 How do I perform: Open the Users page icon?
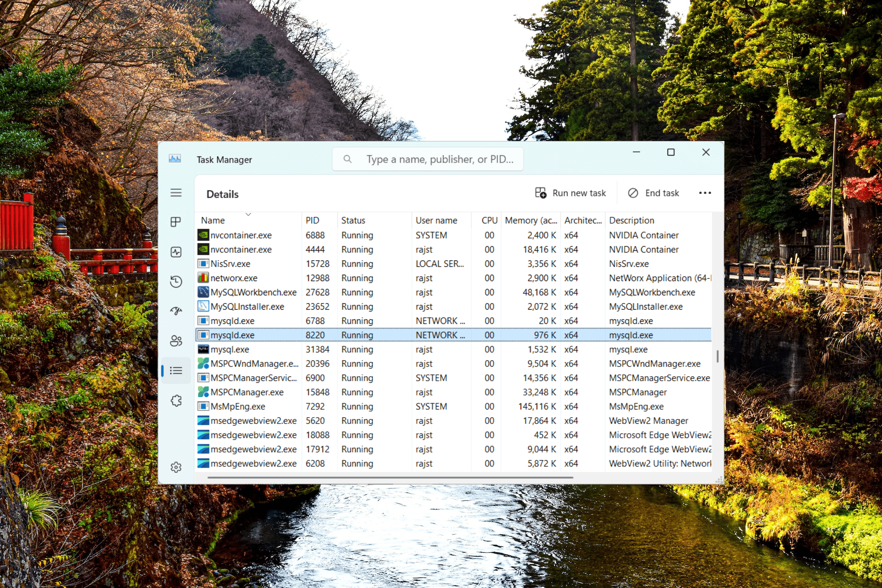point(176,341)
